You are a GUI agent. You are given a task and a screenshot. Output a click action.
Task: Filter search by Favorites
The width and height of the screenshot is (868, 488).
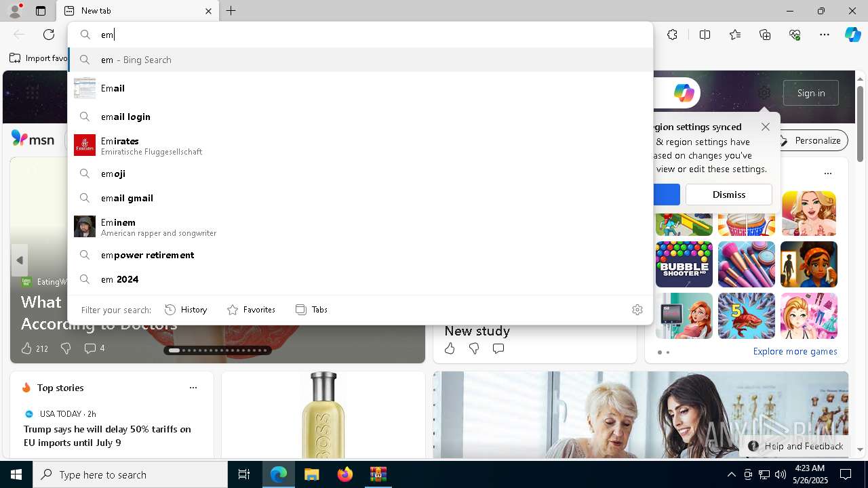coord(251,310)
